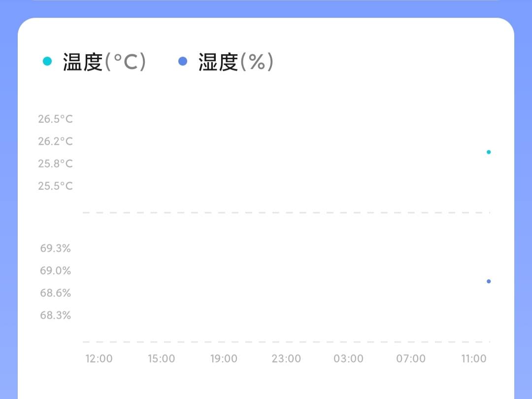Viewport: 532px width, 399px height.
Task: Click the cyan temperature legend dot
Action: pyautogui.click(x=47, y=62)
